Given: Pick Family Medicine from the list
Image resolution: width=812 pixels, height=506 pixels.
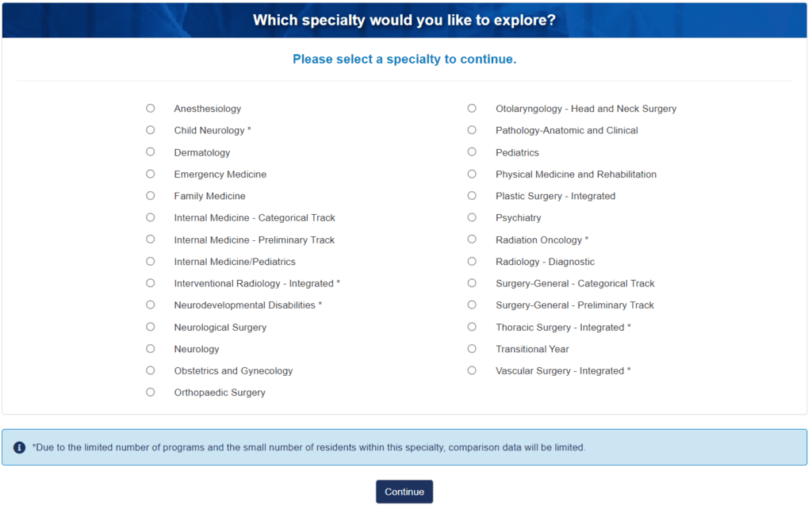Looking at the screenshot, I should point(150,195).
